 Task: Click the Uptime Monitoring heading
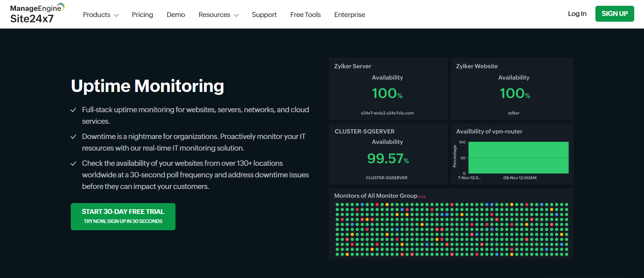148,86
